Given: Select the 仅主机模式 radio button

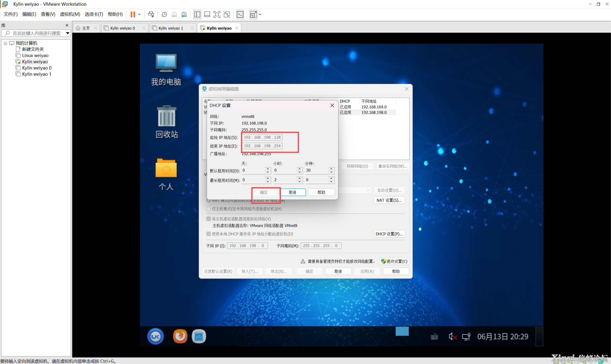Looking at the screenshot, I should click(208, 209).
